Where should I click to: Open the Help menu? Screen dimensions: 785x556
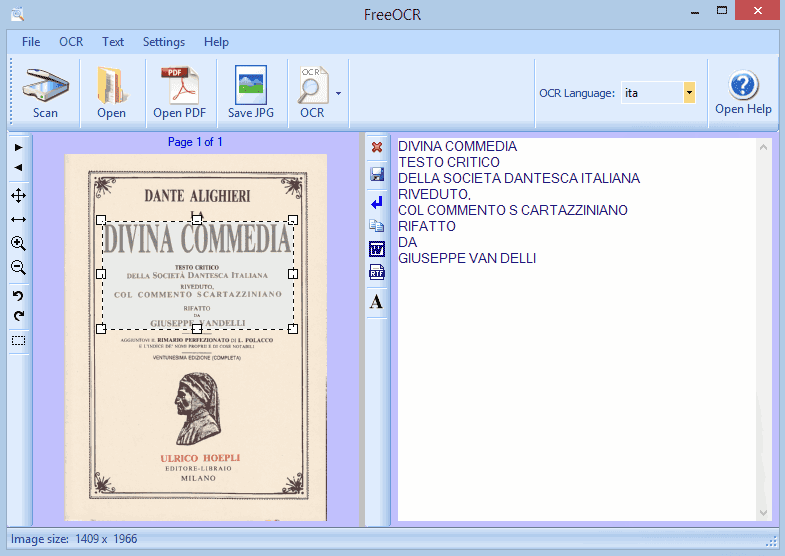[x=216, y=42]
